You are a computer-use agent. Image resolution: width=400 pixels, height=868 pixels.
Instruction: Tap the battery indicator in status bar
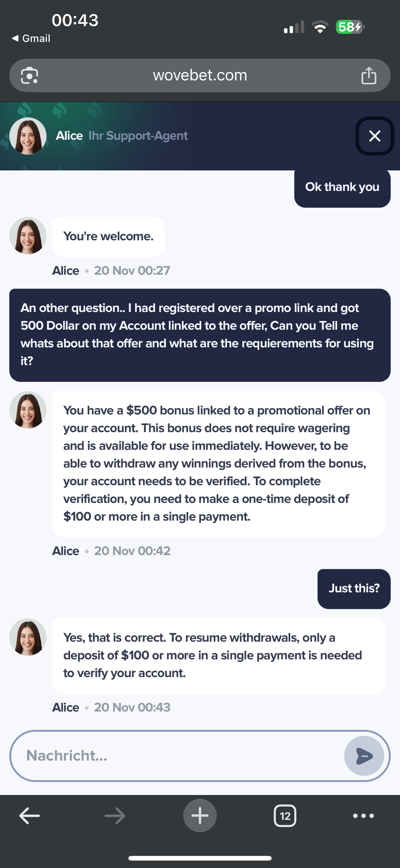click(350, 27)
